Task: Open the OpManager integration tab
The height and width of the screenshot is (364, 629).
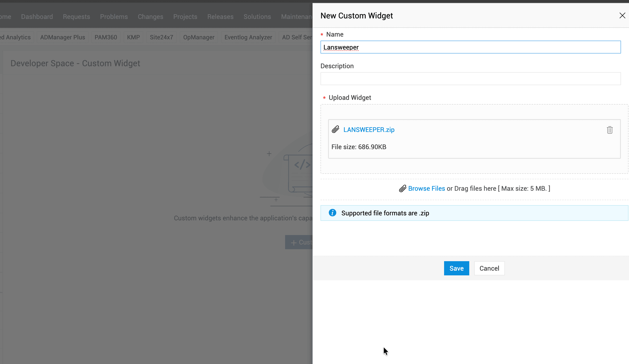Action: (199, 37)
